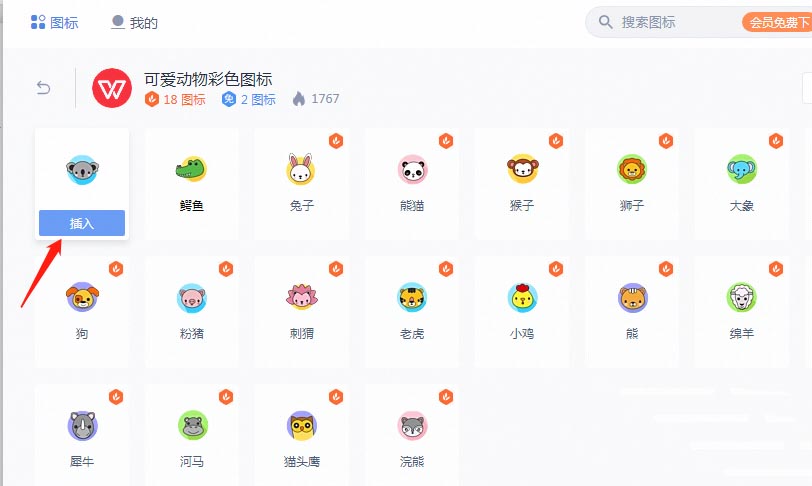Viewport: 812px width, 486px height.
Task: Switch to the 图标 tab
Action: click(x=55, y=22)
